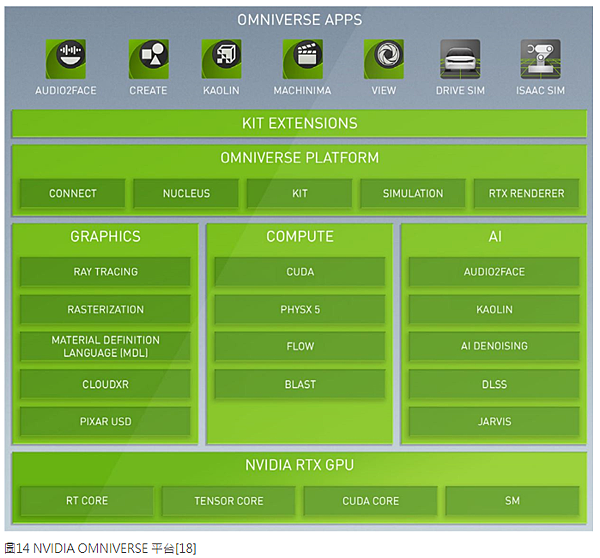The height and width of the screenshot is (558, 600).
Task: Select the CUDA compute block
Action: coord(300,272)
